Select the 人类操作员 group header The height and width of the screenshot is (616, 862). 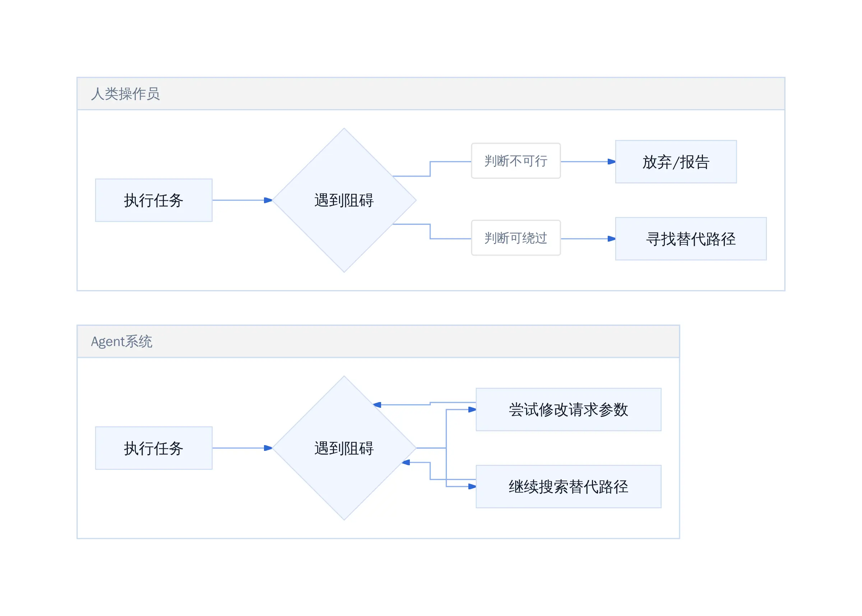click(431, 94)
